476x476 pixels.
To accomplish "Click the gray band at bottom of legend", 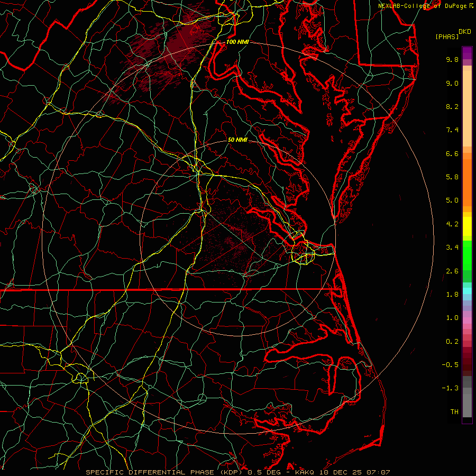I will (467, 405).
